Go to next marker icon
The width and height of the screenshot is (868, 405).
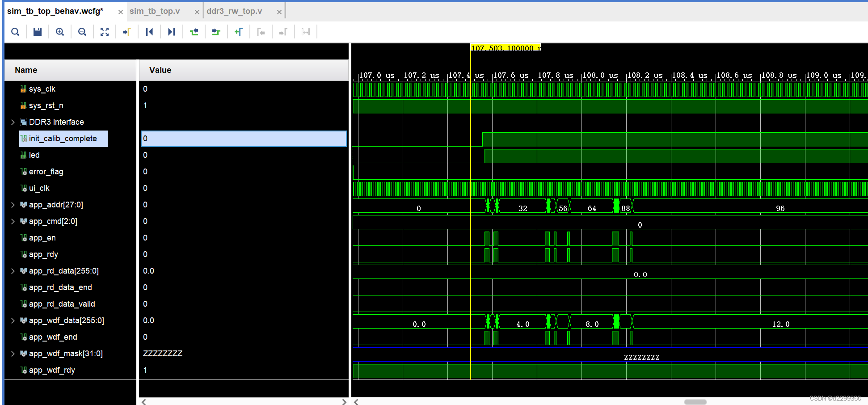click(283, 32)
